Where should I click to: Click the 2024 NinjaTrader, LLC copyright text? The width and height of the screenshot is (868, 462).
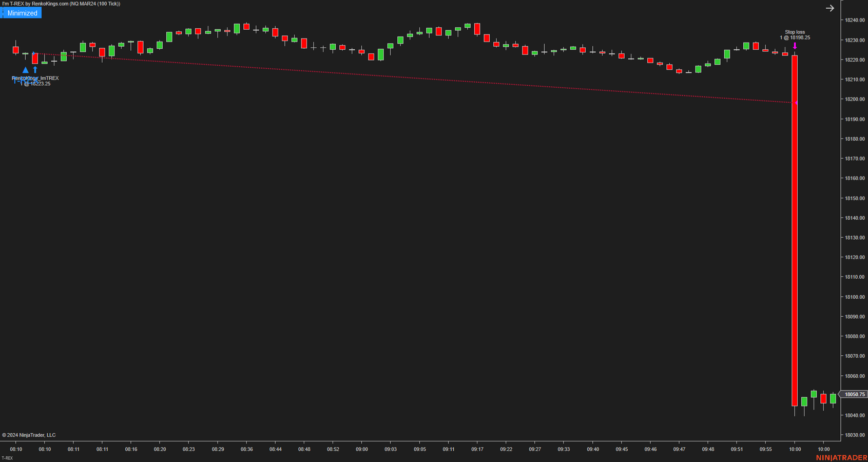(x=29, y=435)
